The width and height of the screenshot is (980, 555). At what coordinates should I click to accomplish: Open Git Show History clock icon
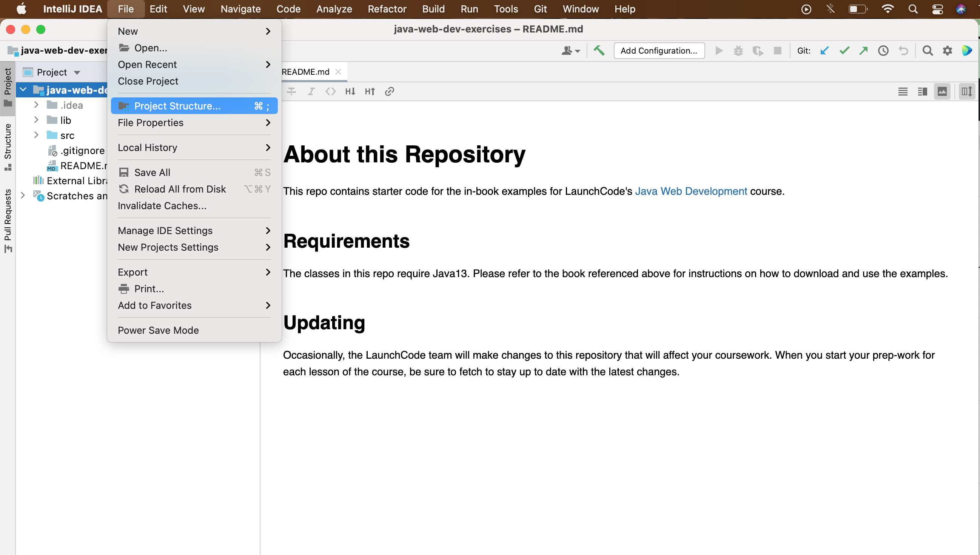coord(883,51)
